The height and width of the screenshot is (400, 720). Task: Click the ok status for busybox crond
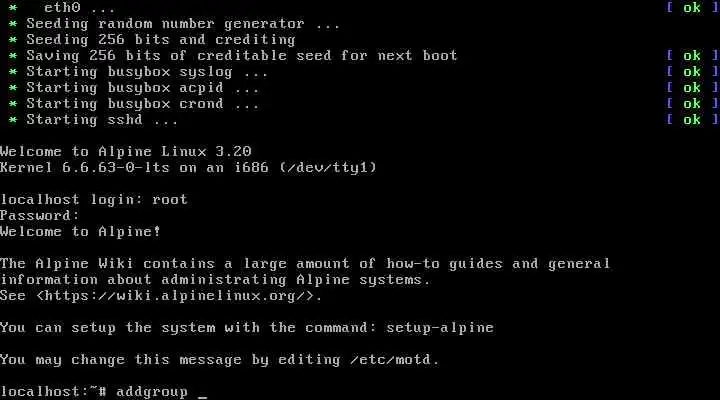(692, 103)
